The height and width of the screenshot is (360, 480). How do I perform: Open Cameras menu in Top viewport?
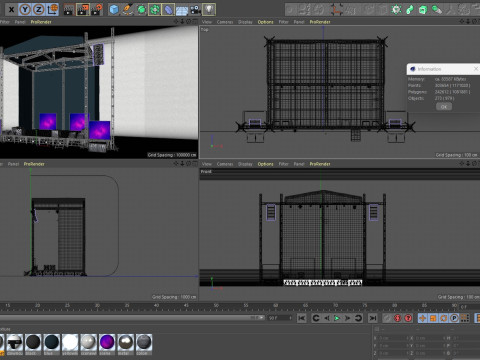tap(225, 22)
